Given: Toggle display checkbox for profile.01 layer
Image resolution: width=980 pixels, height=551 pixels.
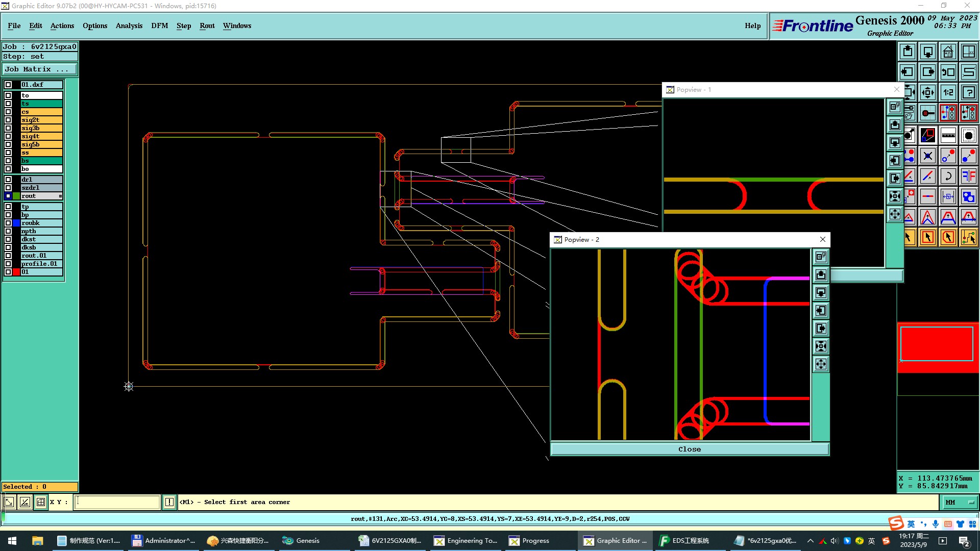Looking at the screenshot, I should click(8, 264).
